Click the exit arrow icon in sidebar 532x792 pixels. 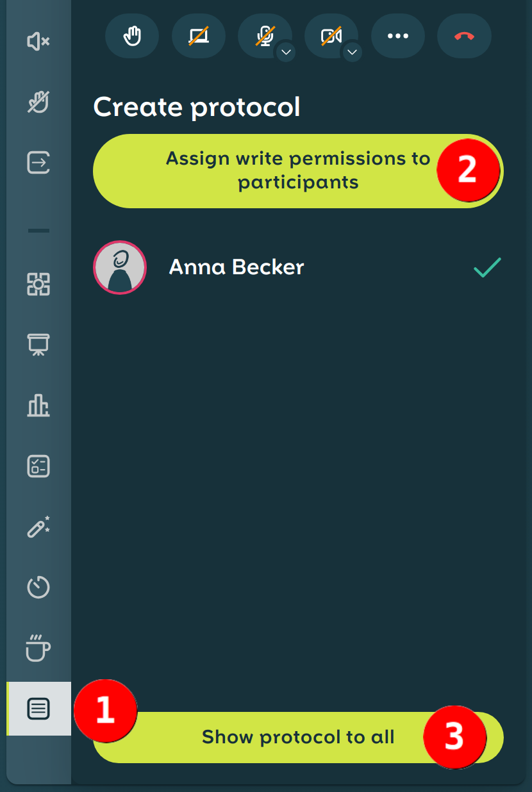click(x=38, y=161)
